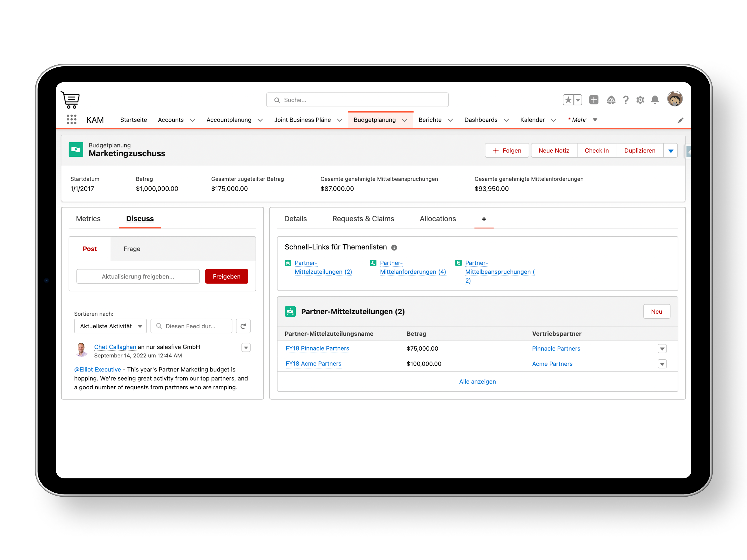
Task: Open the App Launcher grid icon
Action: [x=71, y=119]
